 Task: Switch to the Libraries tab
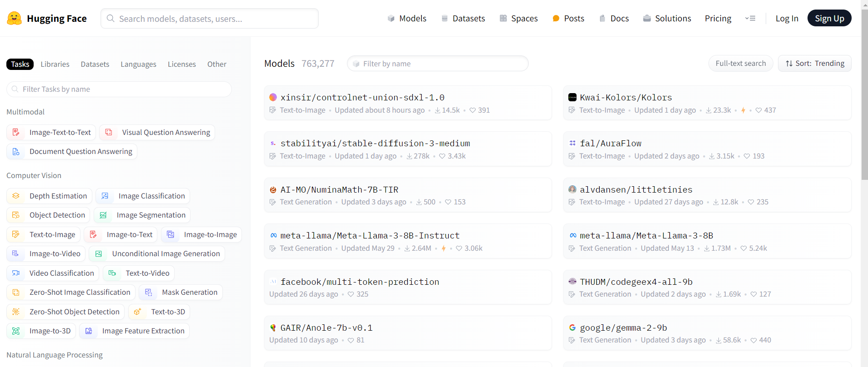pyautogui.click(x=55, y=64)
